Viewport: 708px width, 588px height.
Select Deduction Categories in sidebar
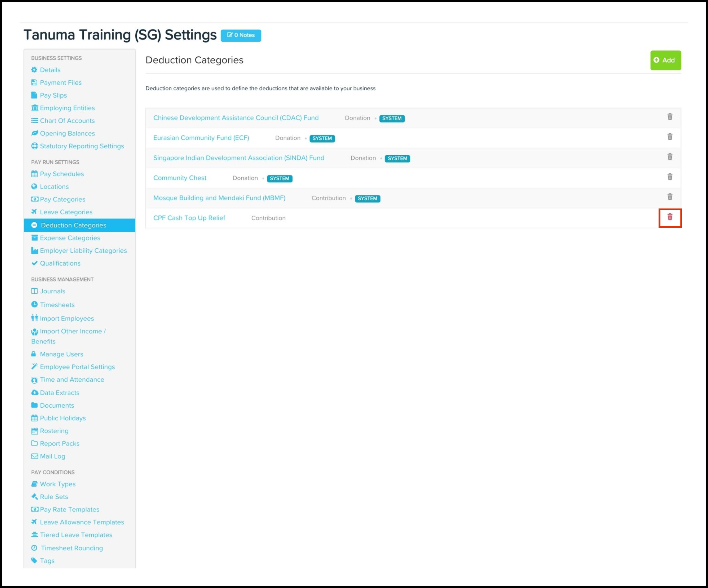coord(73,225)
